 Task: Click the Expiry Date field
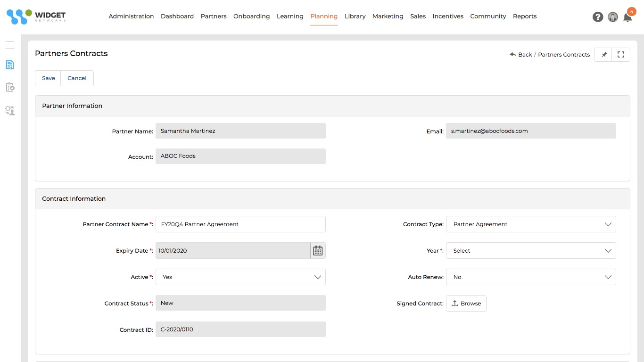click(x=233, y=251)
